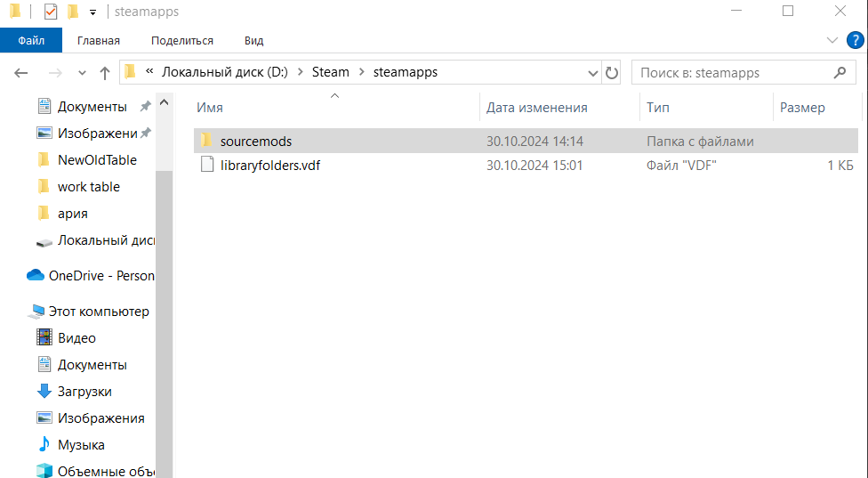
Task: Click the address bar folder icon
Action: [130, 72]
